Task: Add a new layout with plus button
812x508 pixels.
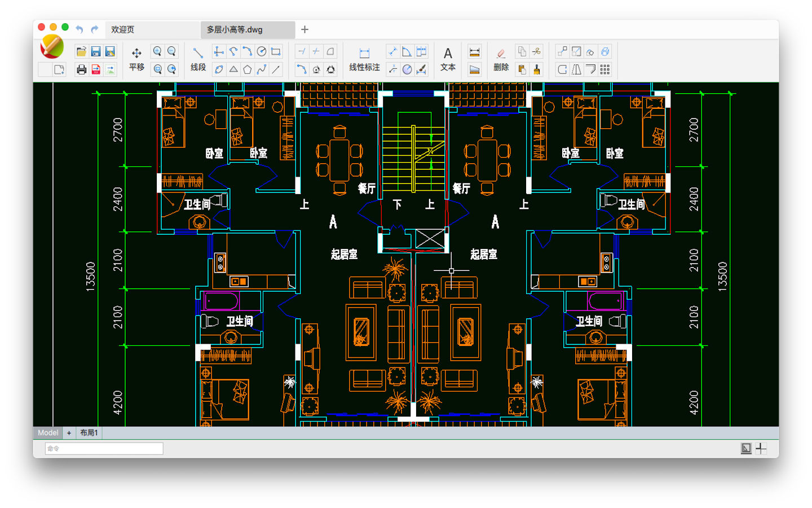Action: point(69,433)
